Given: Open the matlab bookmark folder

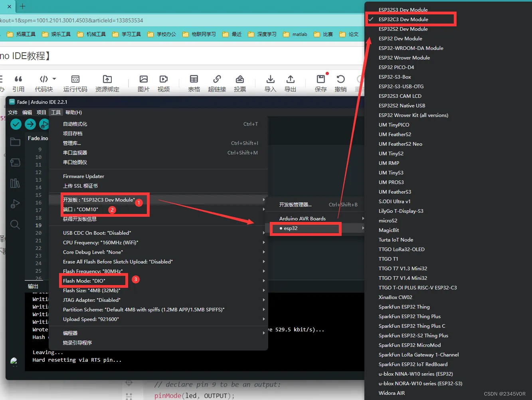Looking at the screenshot, I should point(295,34).
